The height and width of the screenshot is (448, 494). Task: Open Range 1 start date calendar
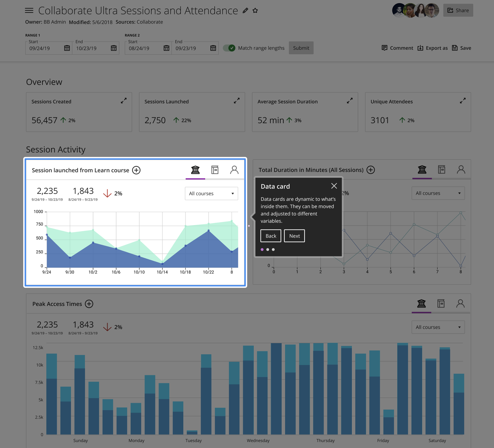[x=67, y=48]
